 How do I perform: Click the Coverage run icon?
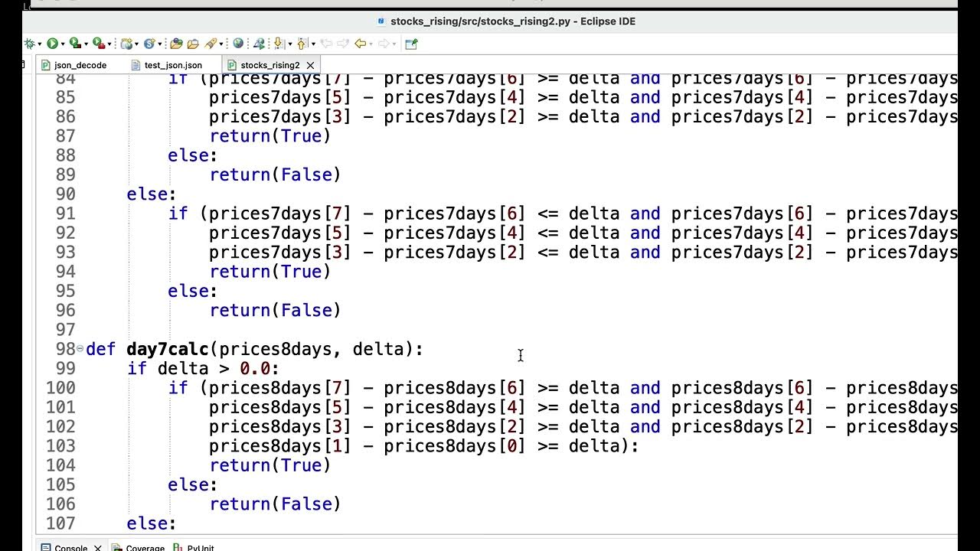click(74, 44)
